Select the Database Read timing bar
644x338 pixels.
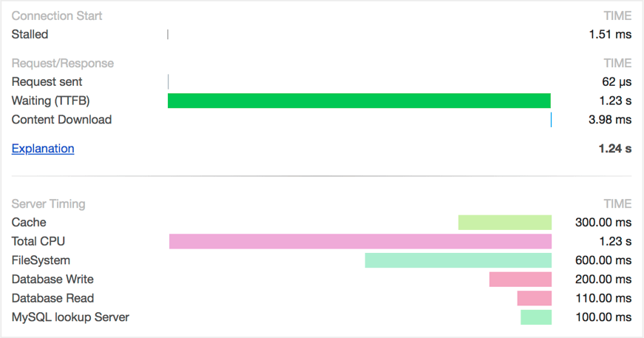535,299
